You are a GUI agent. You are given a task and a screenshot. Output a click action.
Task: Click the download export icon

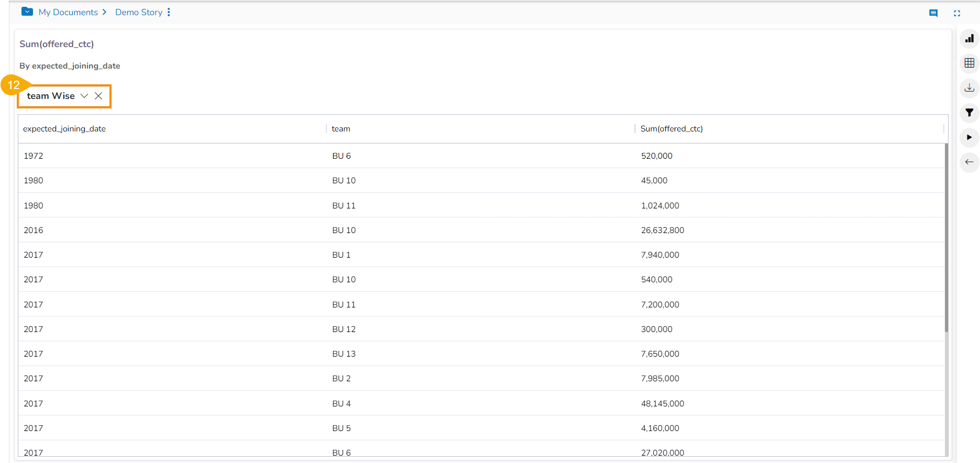969,87
